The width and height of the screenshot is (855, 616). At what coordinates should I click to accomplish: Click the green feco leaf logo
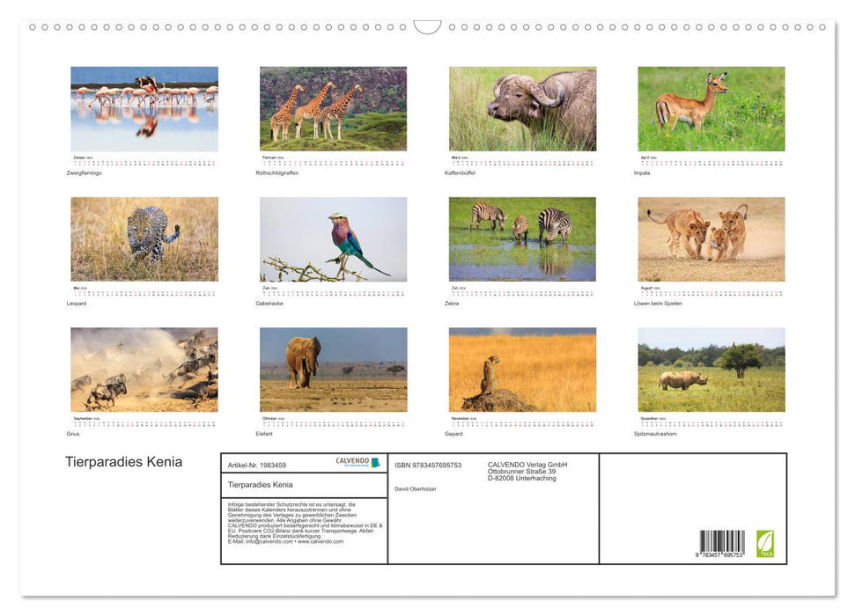pos(765,543)
